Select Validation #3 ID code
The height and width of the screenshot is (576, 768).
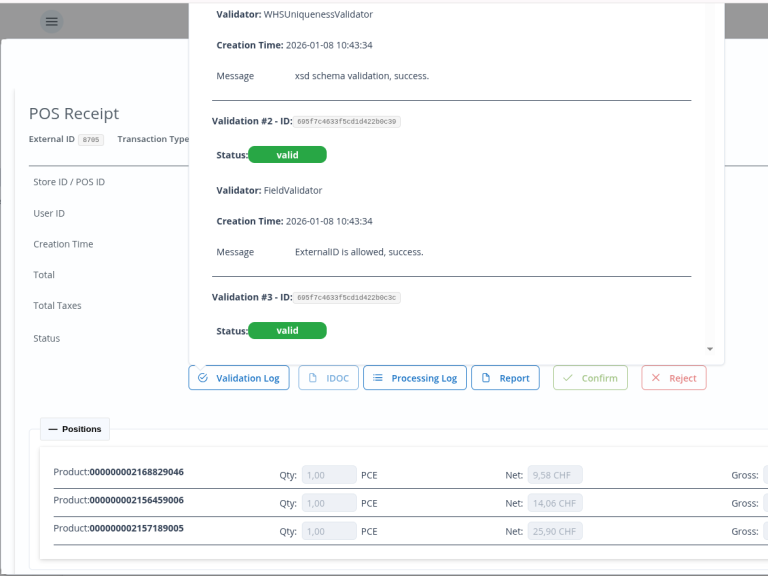coord(348,297)
